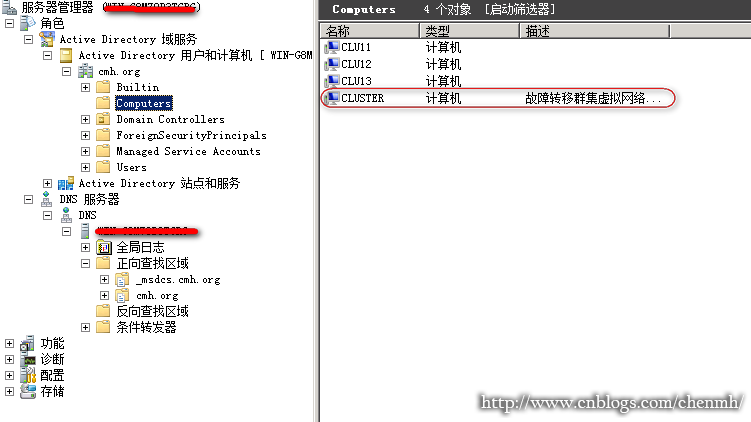Expand the Users folder node

click(x=85, y=167)
